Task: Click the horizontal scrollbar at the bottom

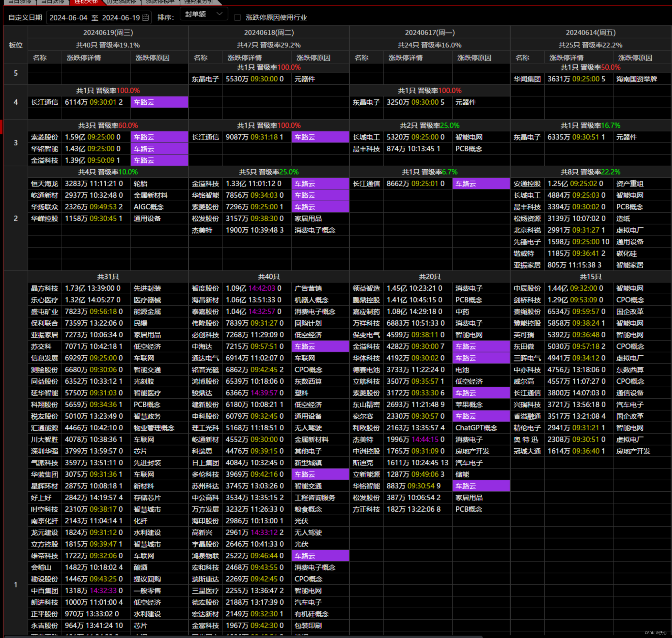Action: (x=243, y=636)
